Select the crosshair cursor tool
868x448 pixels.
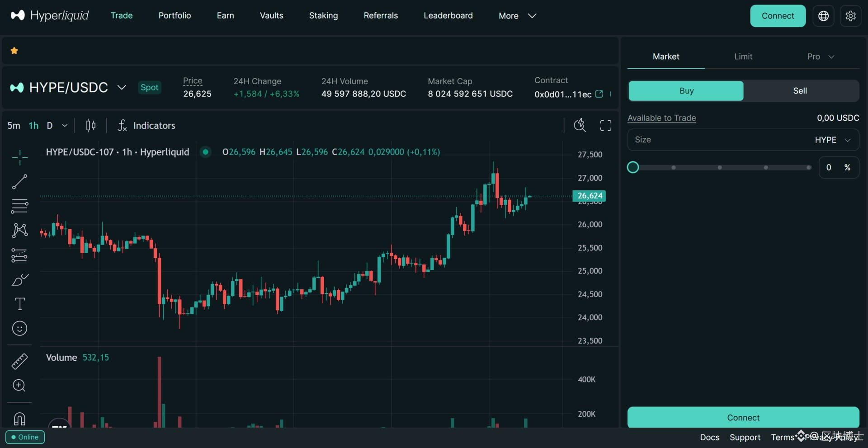click(x=19, y=157)
